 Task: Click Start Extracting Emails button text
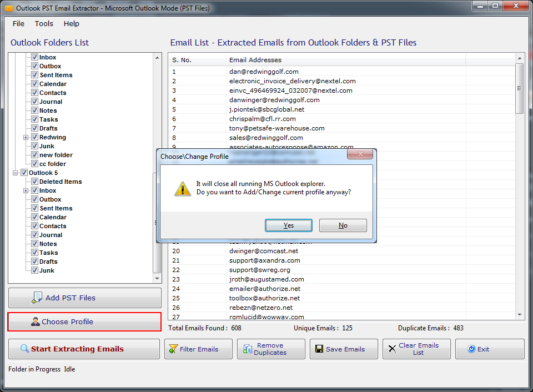coord(77,349)
